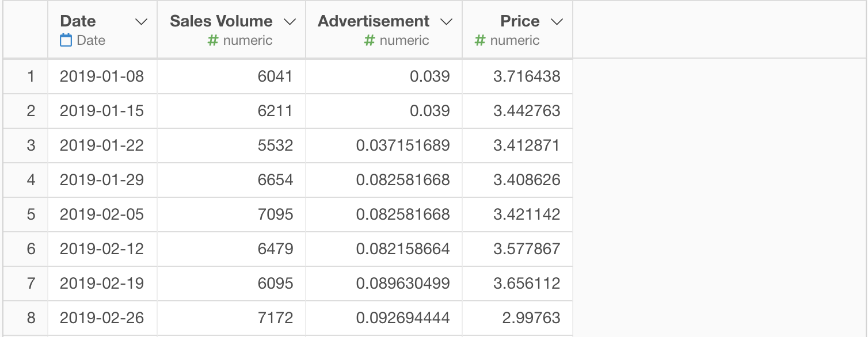Open the Date column dropdown menu
This screenshot has width=868, height=337.
click(x=140, y=22)
